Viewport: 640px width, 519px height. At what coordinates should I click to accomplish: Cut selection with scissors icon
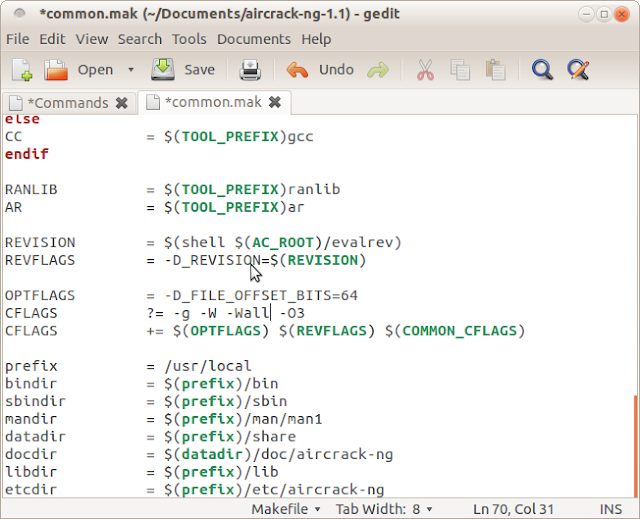coord(425,70)
